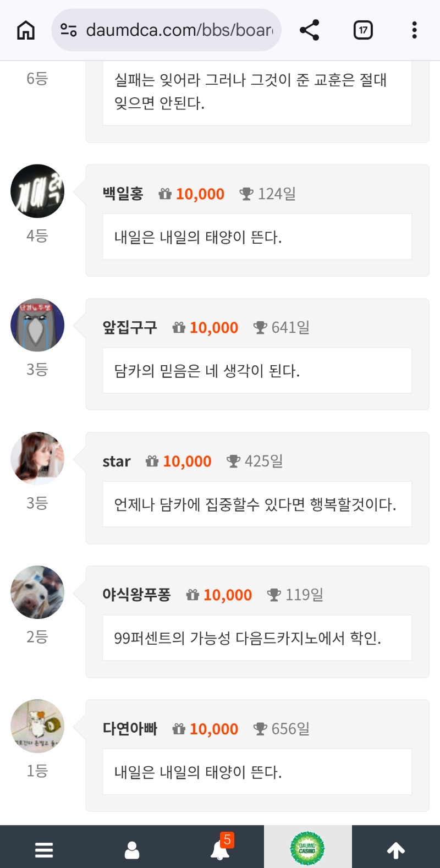Tap the scroll-to-top arrow icon

(396, 850)
